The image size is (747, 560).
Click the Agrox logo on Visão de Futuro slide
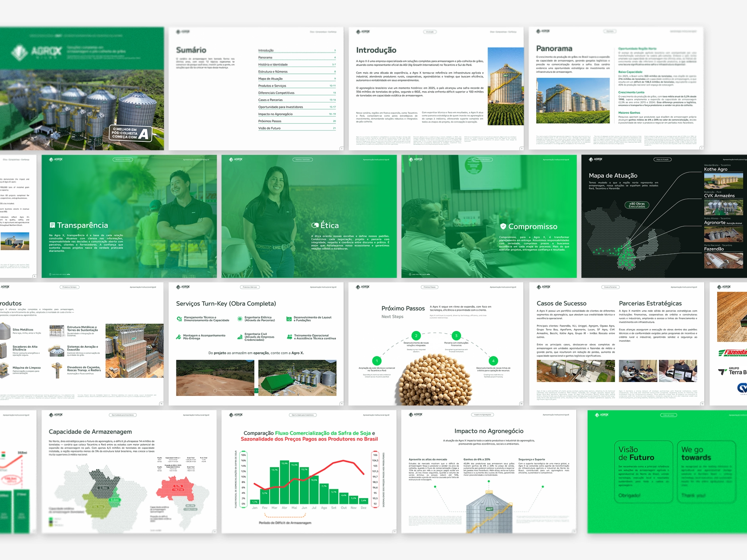pyautogui.click(x=602, y=415)
